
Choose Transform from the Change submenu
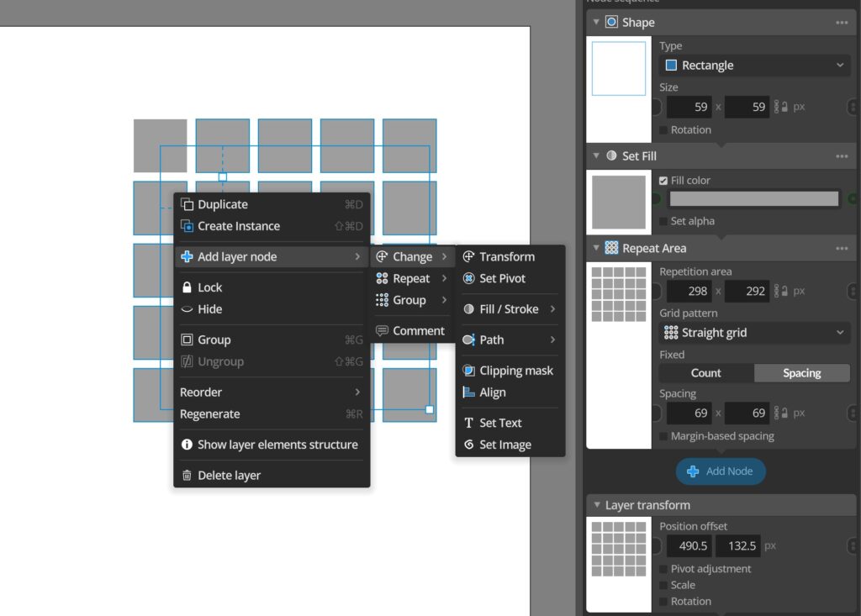506,257
